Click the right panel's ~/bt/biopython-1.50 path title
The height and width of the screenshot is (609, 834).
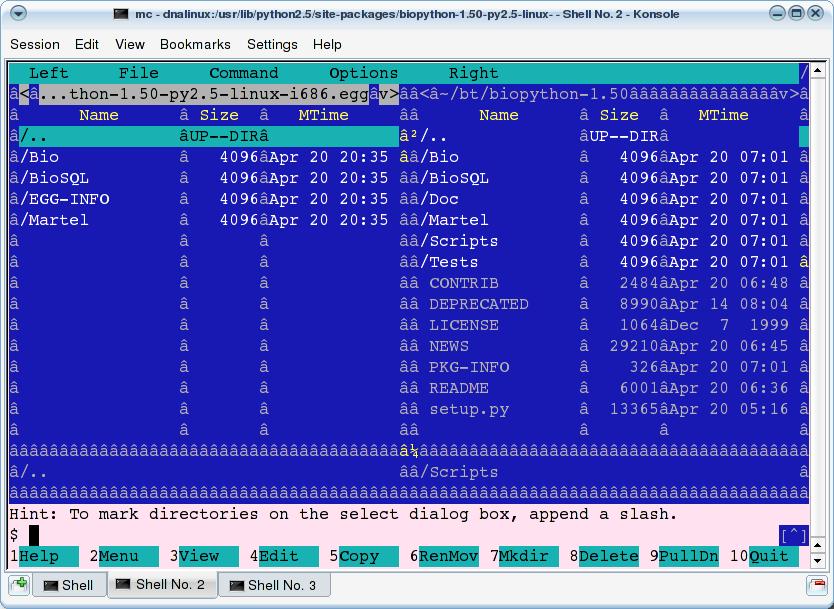click(534, 94)
